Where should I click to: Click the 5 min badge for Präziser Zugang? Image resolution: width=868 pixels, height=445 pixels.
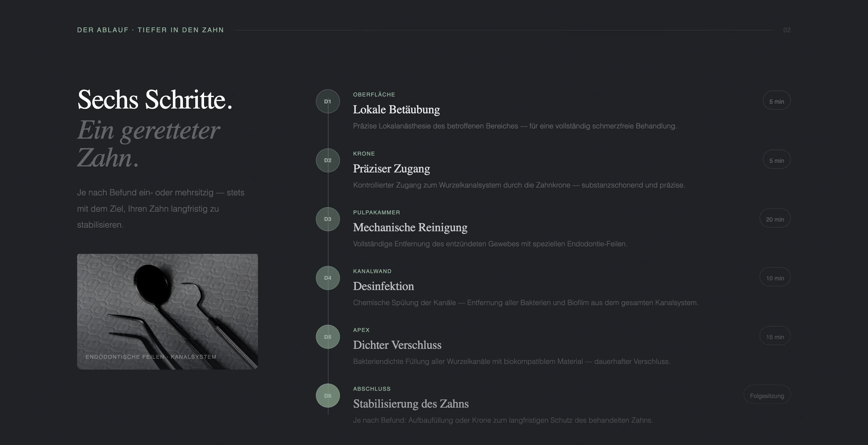click(776, 159)
